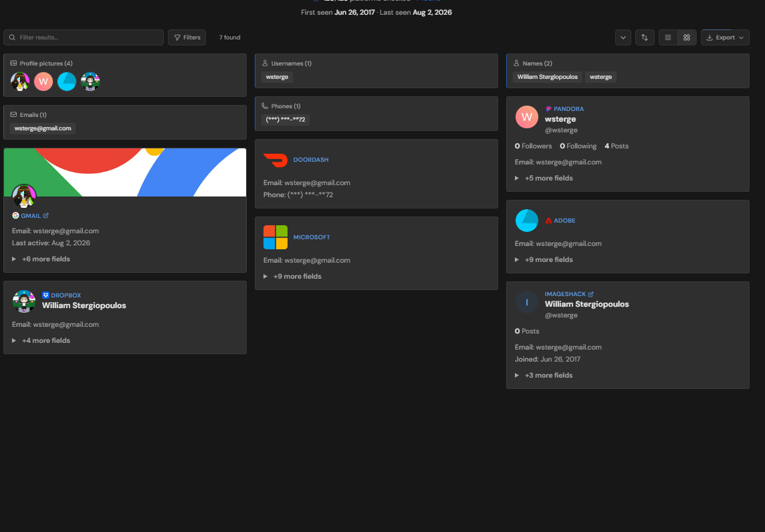
Task: Click the Adobe logo icon
Action: tap(548, 221)
